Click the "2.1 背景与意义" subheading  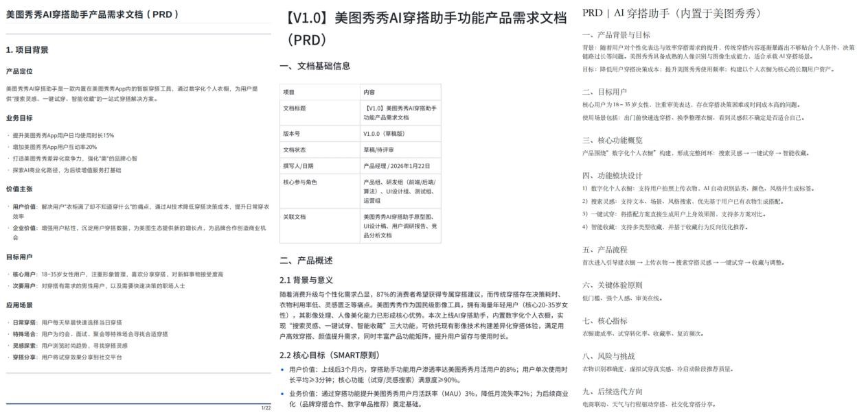click(x=306, y=280)
